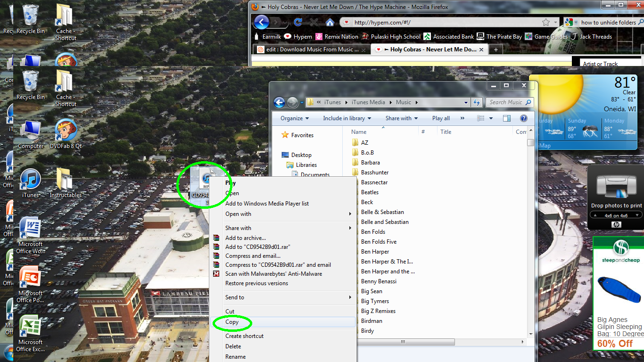644x362 pixels.
Task: Open the Remix Nation bookmark
Action: point(337,36)
